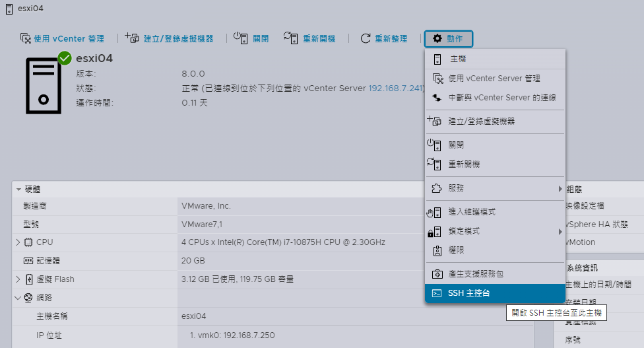Screen dimensions: 644x348
Task: Click the 服務 puzzle icon
Action: [x=437, y=188]
